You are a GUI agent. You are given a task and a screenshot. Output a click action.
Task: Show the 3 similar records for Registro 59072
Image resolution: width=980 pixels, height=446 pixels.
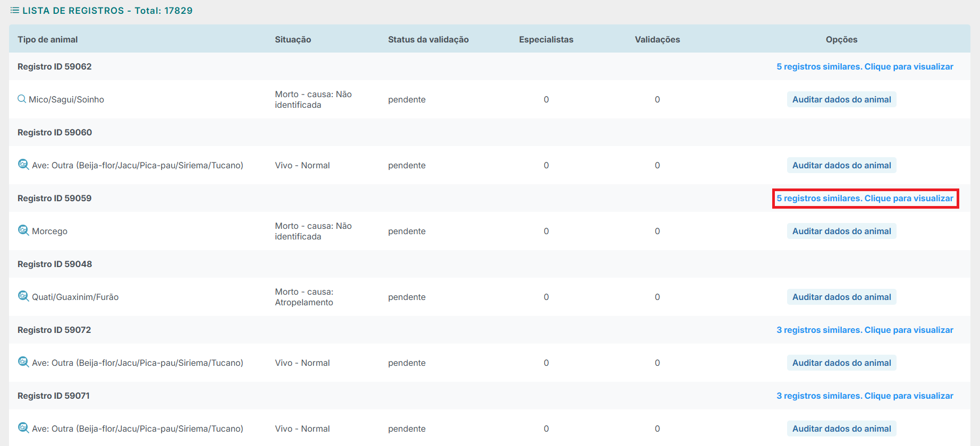pyautogui.click(x=865, y=330)
